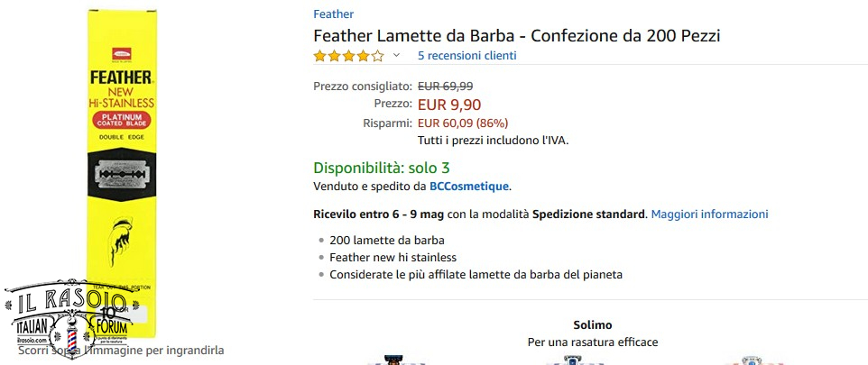Open the right Solimo product thumbnail
The height and width of the screenshot is (365, 868).
click(749, 360)
